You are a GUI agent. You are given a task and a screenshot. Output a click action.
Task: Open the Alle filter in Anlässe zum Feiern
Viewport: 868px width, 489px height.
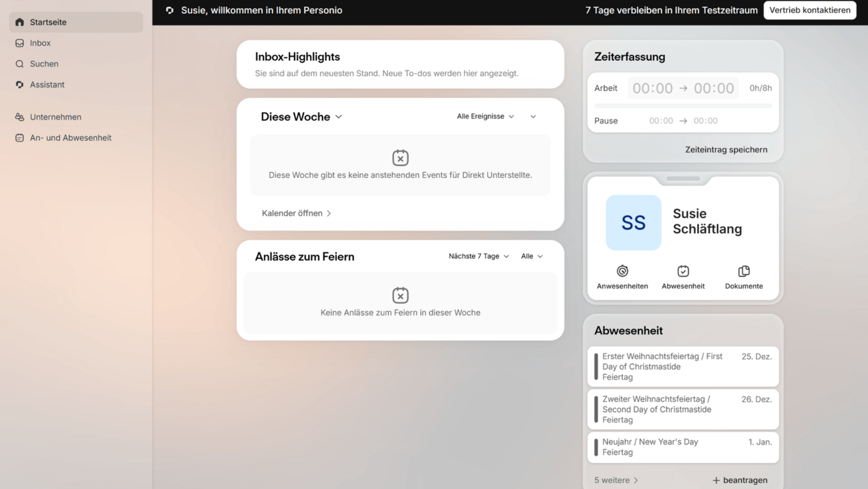532,256
